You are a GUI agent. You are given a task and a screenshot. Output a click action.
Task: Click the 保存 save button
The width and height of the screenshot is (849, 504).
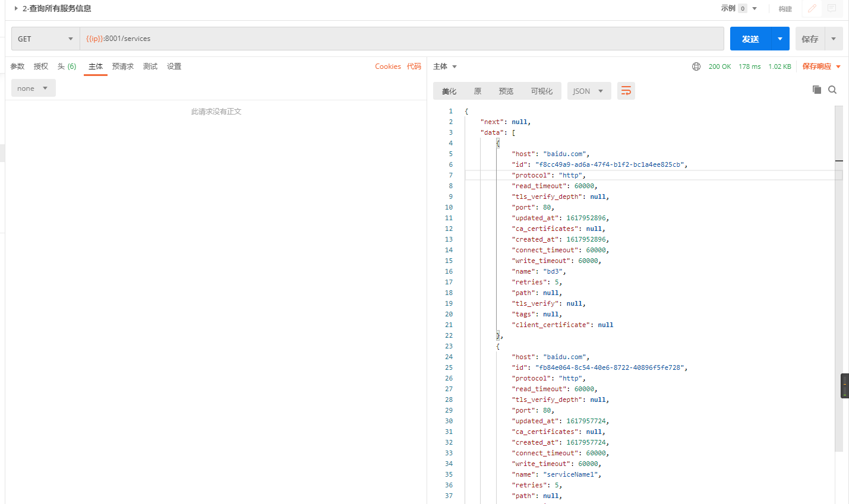click(x=810, y=39)
